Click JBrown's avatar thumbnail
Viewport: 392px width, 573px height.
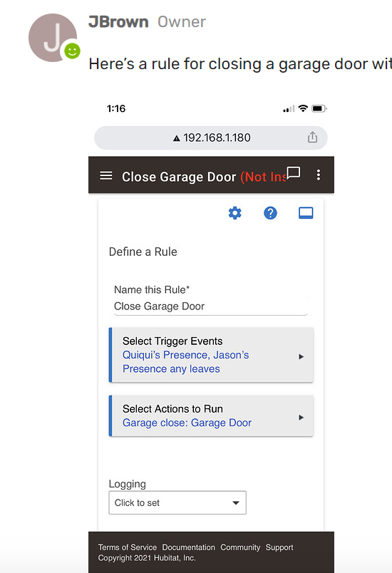tap(53, 38)
